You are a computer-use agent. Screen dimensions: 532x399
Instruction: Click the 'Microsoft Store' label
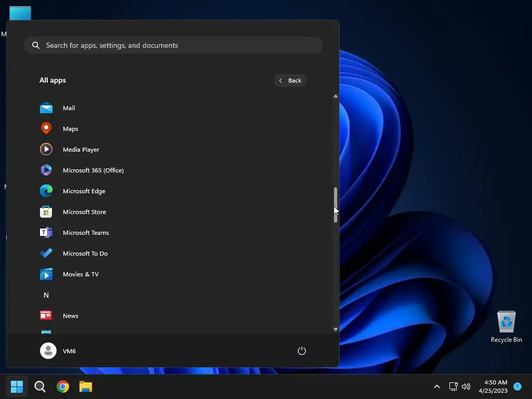tap(85, 212)
